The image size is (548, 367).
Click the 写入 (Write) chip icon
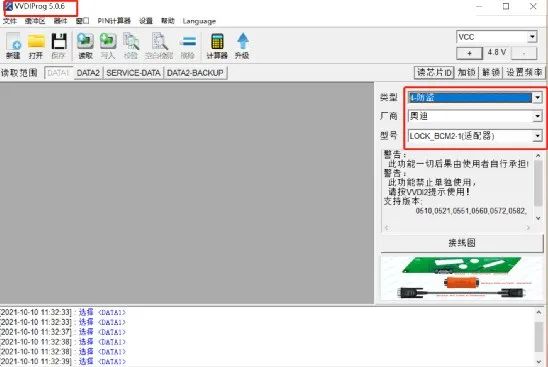[108, 45]
